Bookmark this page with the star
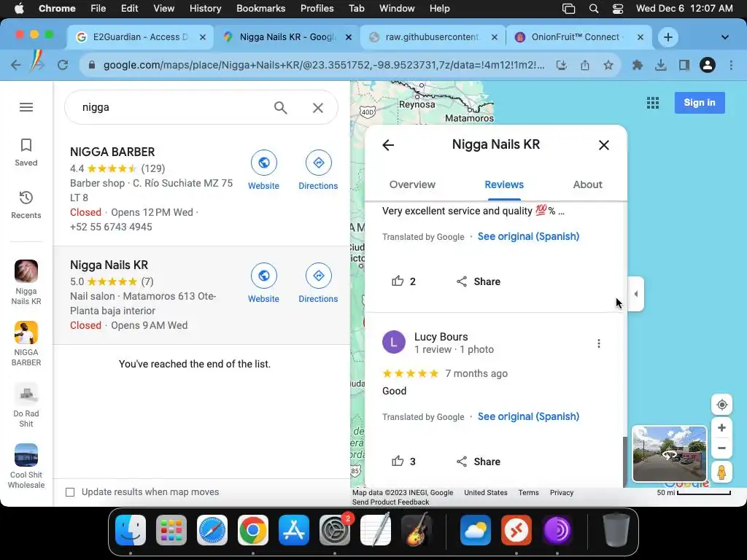This screenshot has width=747, height=560. pos(608,65)
